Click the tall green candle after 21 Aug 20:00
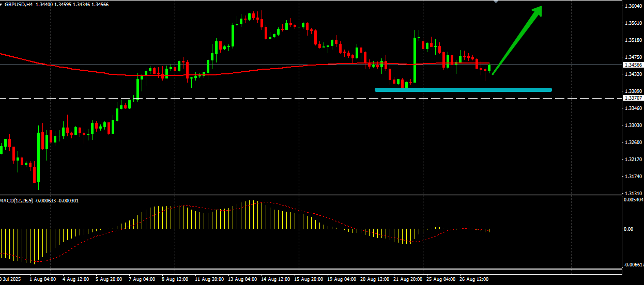The width and height of the screenshot is (644, 285). 415,58
